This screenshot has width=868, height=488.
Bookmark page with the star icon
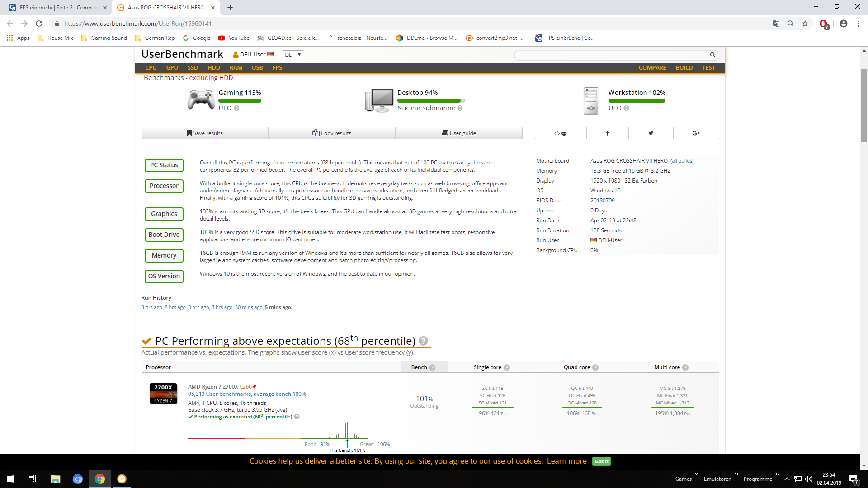tap(805, 23)
